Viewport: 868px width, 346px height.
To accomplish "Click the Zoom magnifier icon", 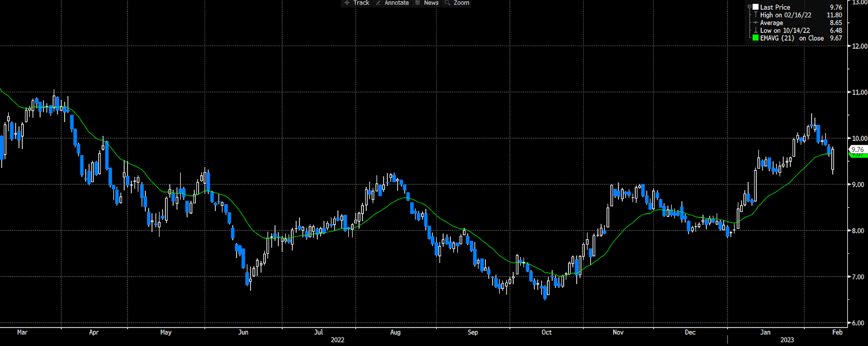I will (x=448, y=3).
